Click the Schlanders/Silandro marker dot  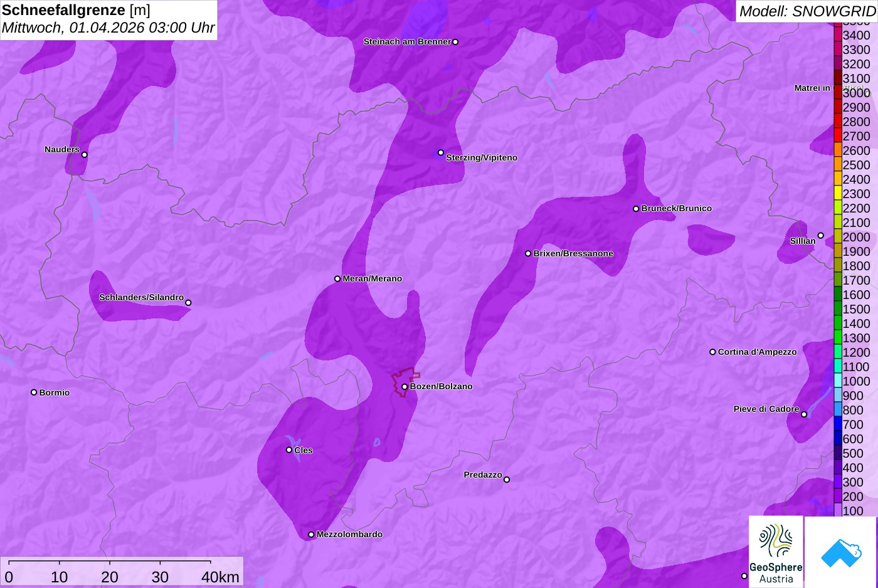tap(188, 303)
